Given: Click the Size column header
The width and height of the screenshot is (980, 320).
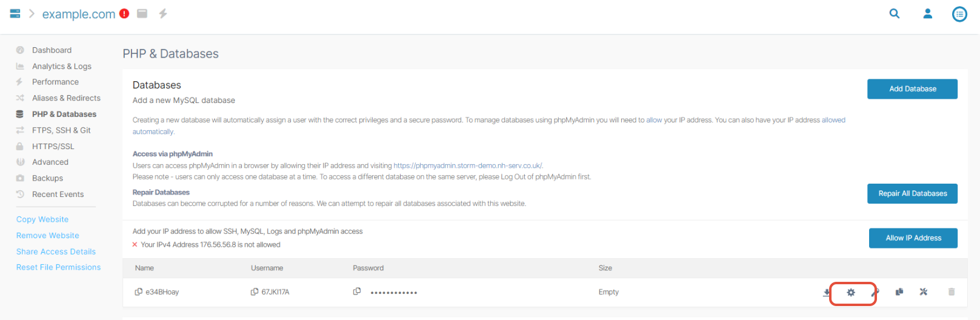Looking at the screenshot, I should 605,268.
